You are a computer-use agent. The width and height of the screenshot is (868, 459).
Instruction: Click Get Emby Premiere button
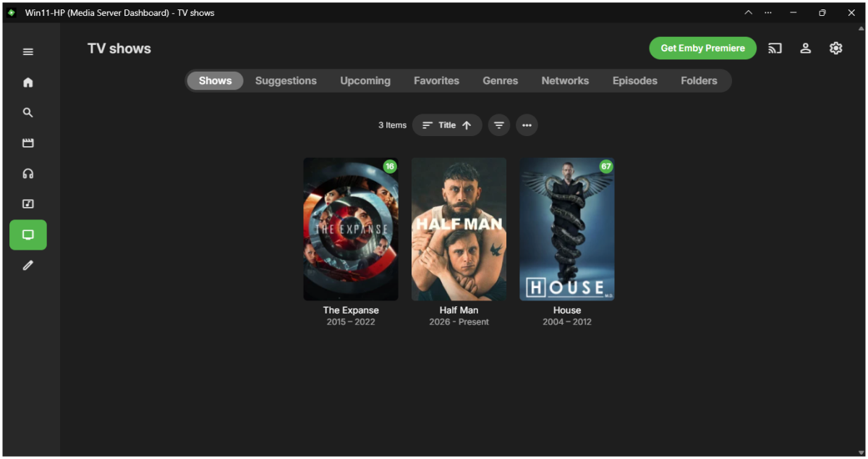703,49
